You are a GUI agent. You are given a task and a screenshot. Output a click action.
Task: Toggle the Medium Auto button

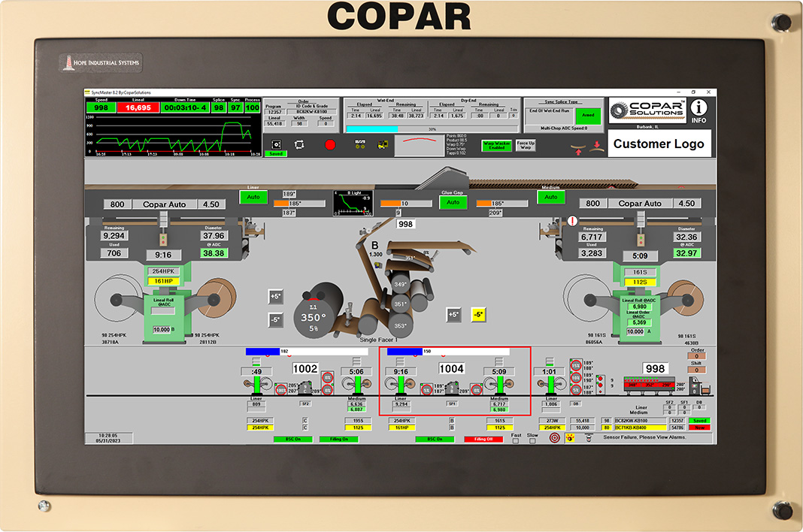(x=551, y=197)
